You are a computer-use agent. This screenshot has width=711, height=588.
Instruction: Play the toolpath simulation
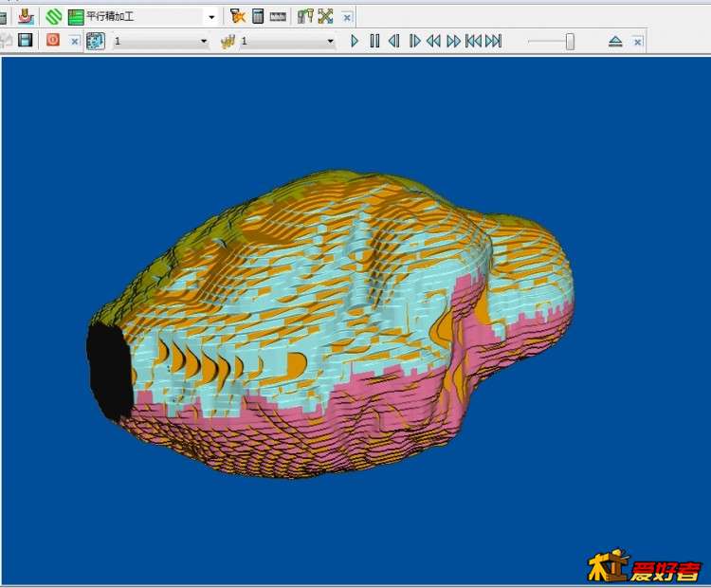355,42
